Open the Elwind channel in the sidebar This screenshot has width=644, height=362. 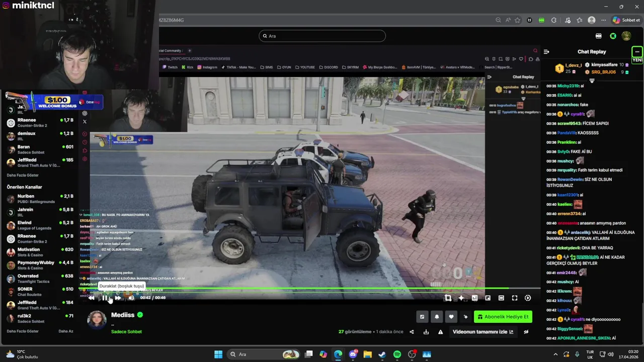pos(40,225)
